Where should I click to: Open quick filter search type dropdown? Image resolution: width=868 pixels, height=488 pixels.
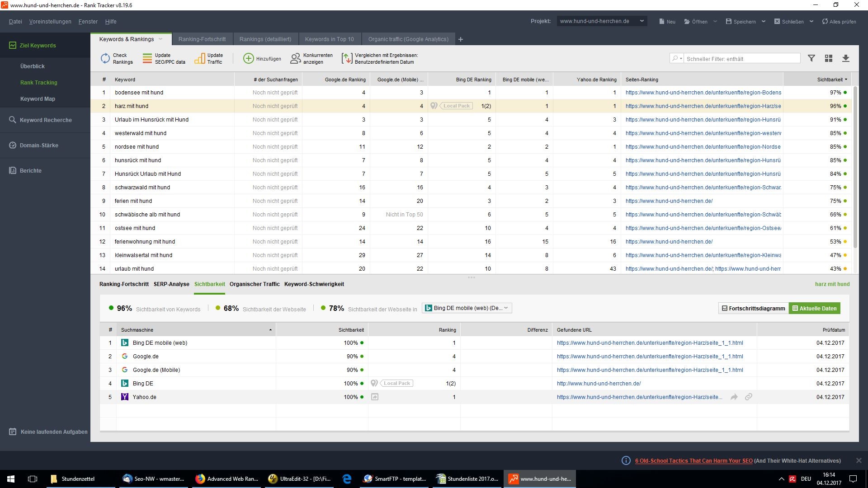677,58
